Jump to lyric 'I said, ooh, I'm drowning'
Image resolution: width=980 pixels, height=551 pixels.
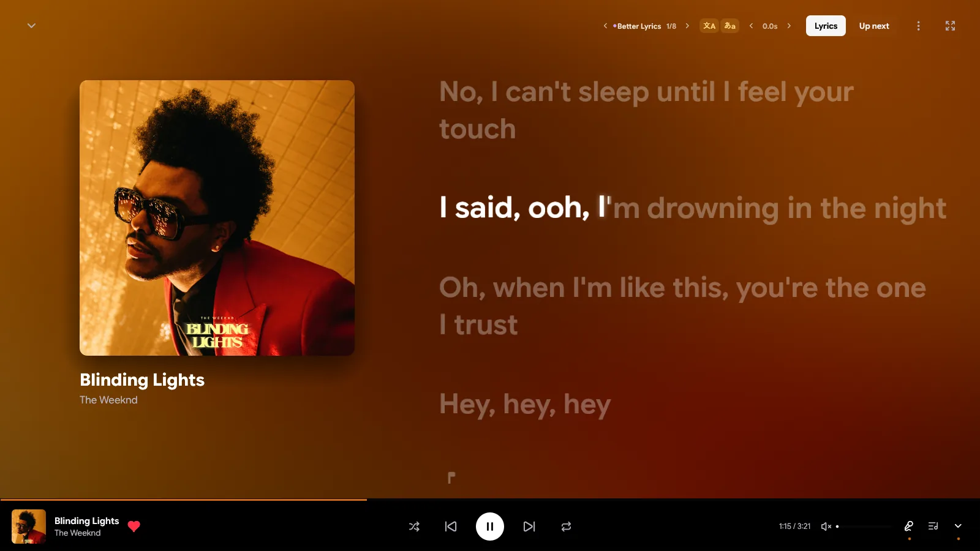click(x=693, y=208)
